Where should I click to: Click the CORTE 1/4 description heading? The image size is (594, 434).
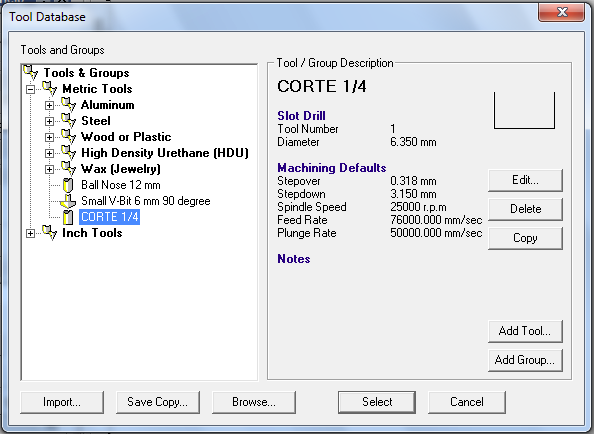point(322,86)
